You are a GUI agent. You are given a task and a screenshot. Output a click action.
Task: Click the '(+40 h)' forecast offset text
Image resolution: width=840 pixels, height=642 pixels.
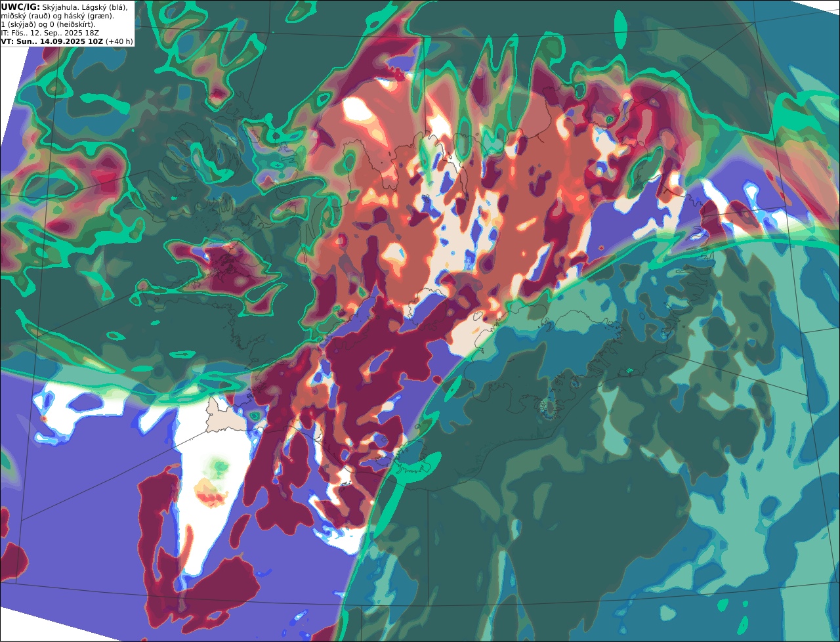click(119, 41)
